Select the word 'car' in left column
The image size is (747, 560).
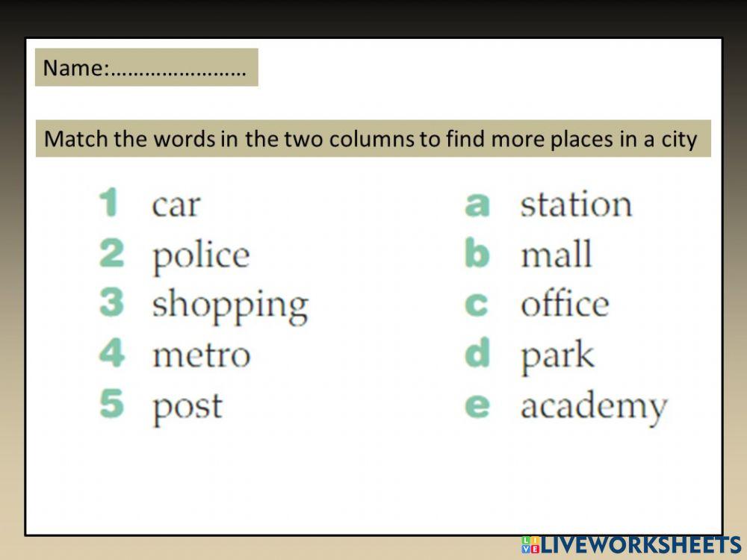(x=176, y=205)
